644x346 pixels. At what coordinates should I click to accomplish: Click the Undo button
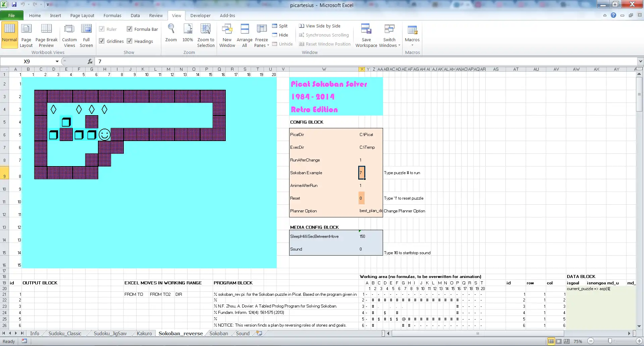(x=23, y=5)
